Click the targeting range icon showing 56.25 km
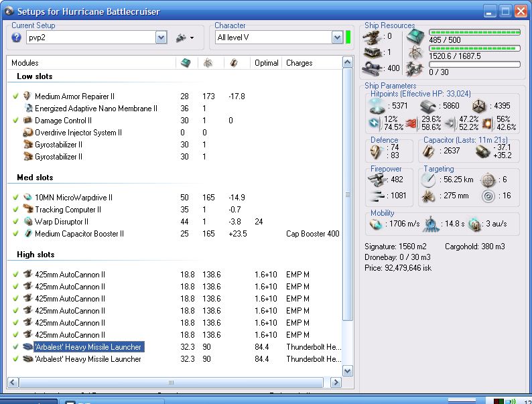Screen dimensions: 532x404 (x=428, y=180)
